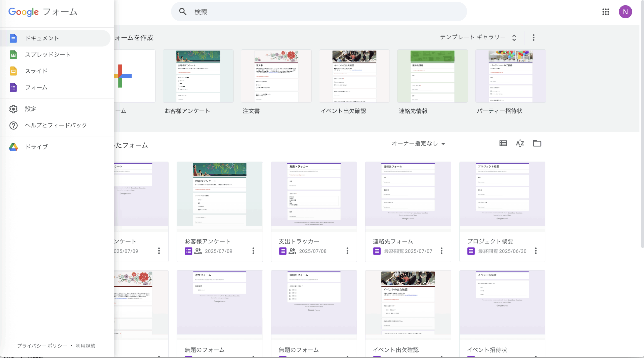Click Forms file icon on 支出トラッカー card
Image resolution: width=644 pixels, height=358 pixels.
click(283, 251)
